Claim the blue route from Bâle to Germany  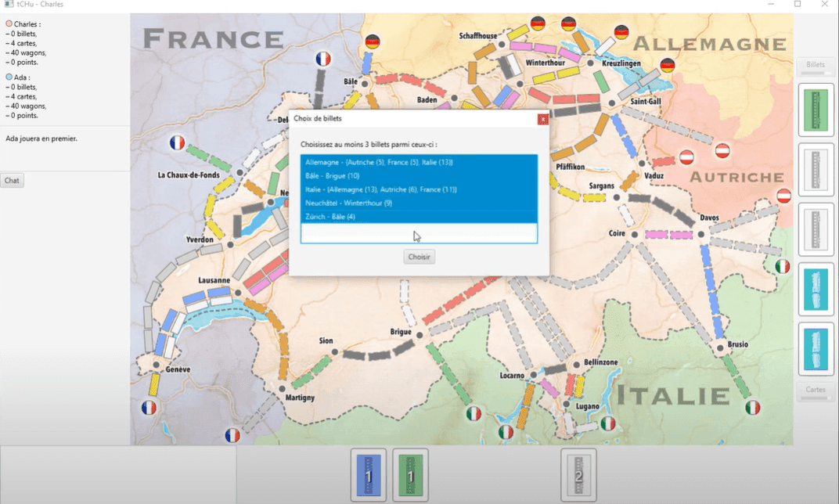[367, 63]
